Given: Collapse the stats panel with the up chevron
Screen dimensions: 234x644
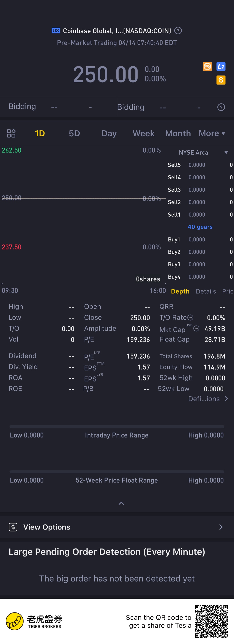Looking at the screenshot, I should click(121, 503).
